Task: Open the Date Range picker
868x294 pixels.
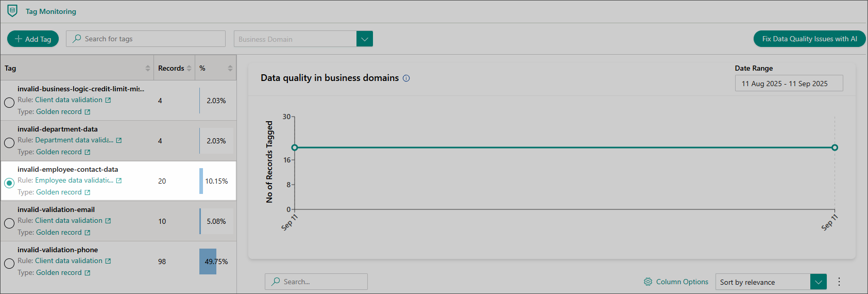Action: pos(788,84)
